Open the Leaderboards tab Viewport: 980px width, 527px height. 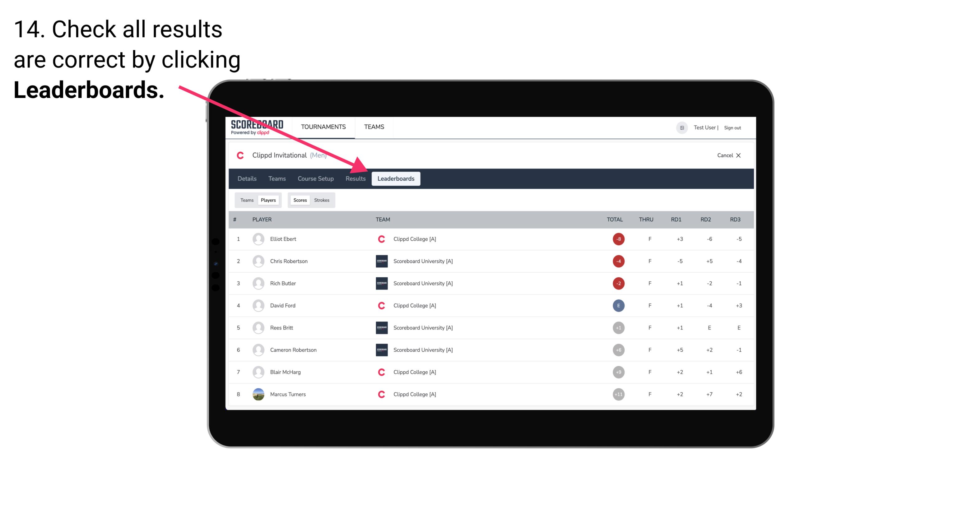[x=396, y=178]
